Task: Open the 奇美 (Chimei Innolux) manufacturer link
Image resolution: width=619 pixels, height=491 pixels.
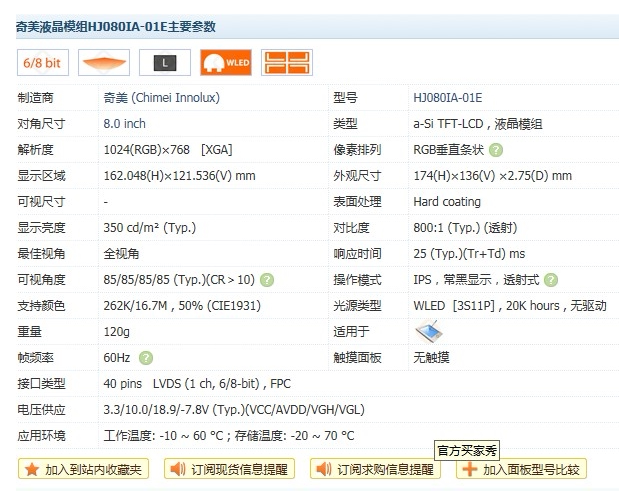Action: coord(161,97)
